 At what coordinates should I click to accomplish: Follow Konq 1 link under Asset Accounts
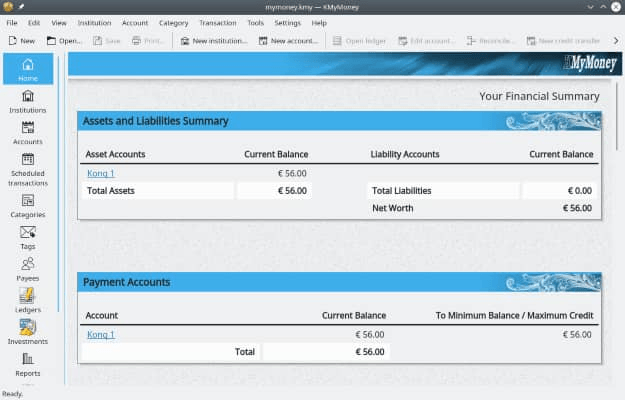click(100, 173)
